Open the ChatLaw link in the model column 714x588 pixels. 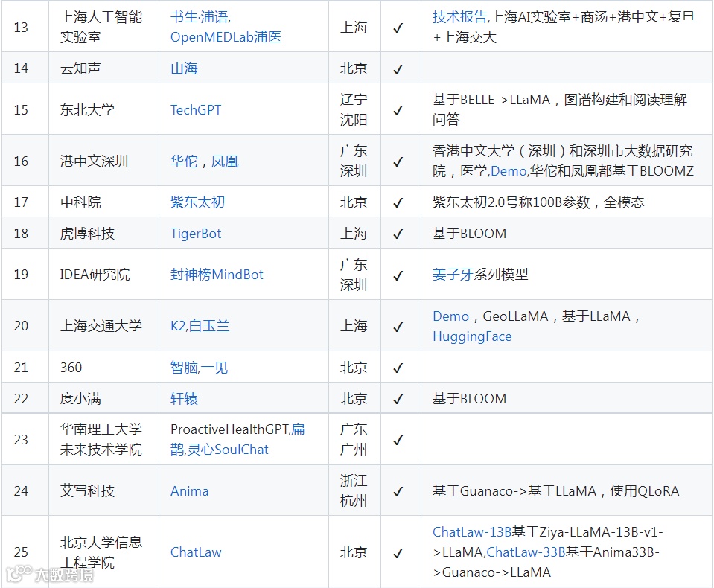click(196, 552)
